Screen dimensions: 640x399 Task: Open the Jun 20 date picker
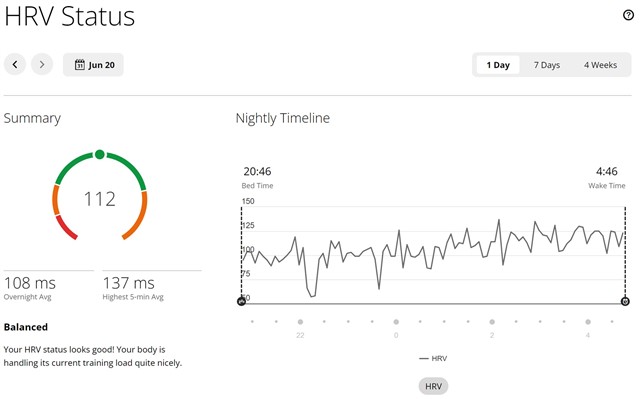coord(93,64)
